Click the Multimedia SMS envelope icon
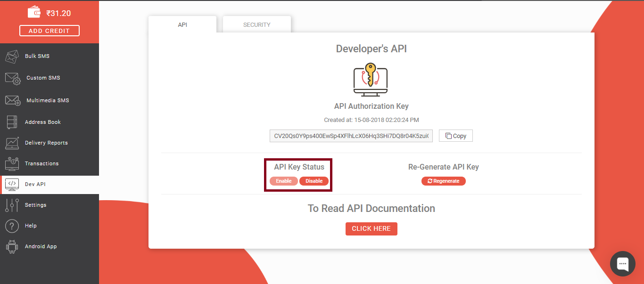 [13, 100]
